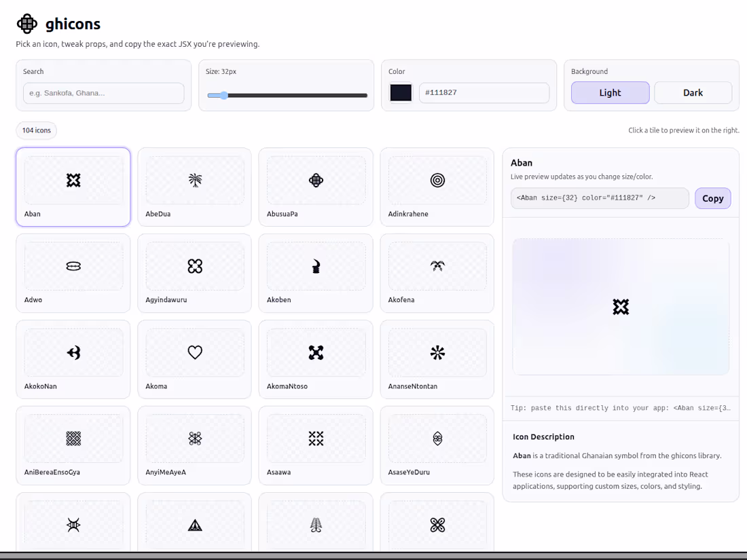Choose the AsaseYeDuru icon tile
Image resolution: width=747 pixels, height=560 pixels.
click(437, 445)
